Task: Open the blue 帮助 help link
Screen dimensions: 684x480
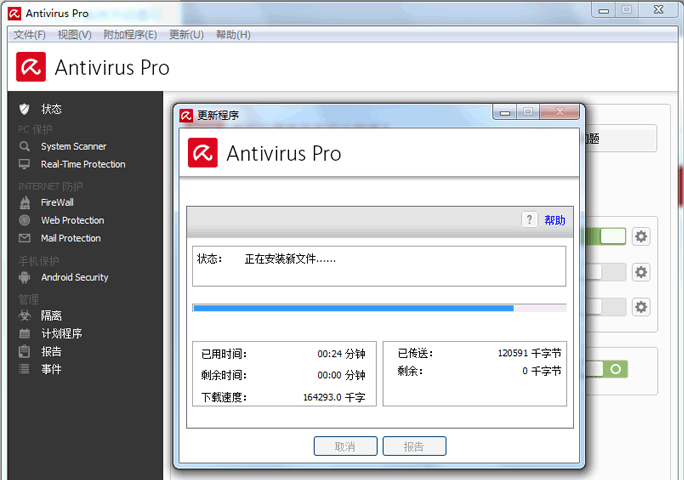Action: 554,220
